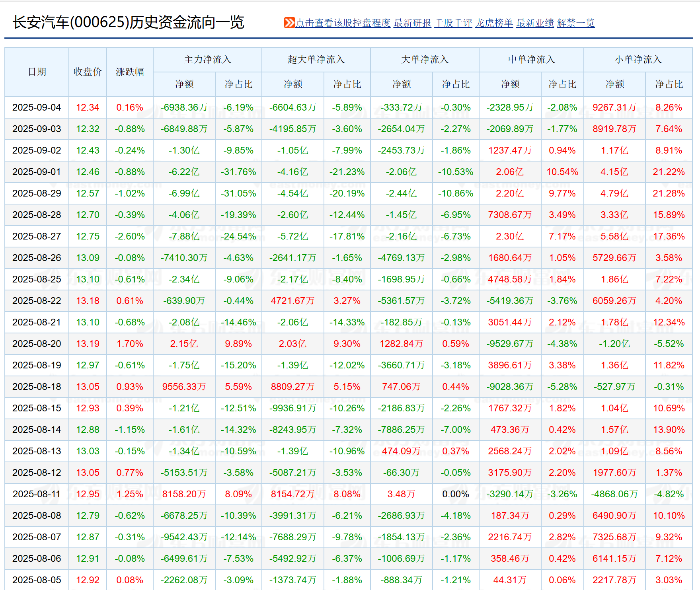Select the date cell 2025-08-13
700x590 pixels.
[x=37, y=451]
